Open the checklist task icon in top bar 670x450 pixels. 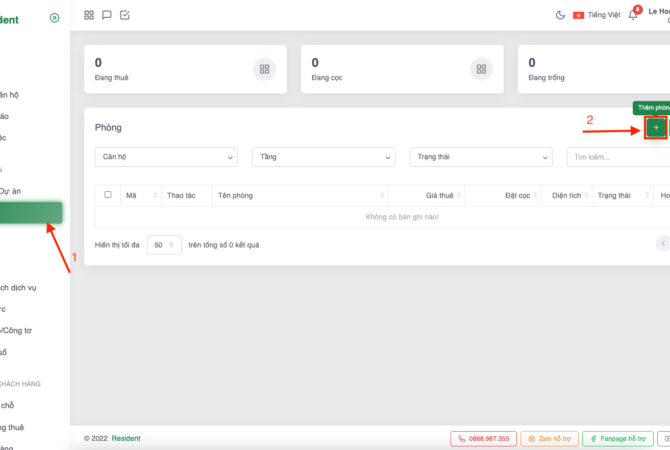click(124, 15)
